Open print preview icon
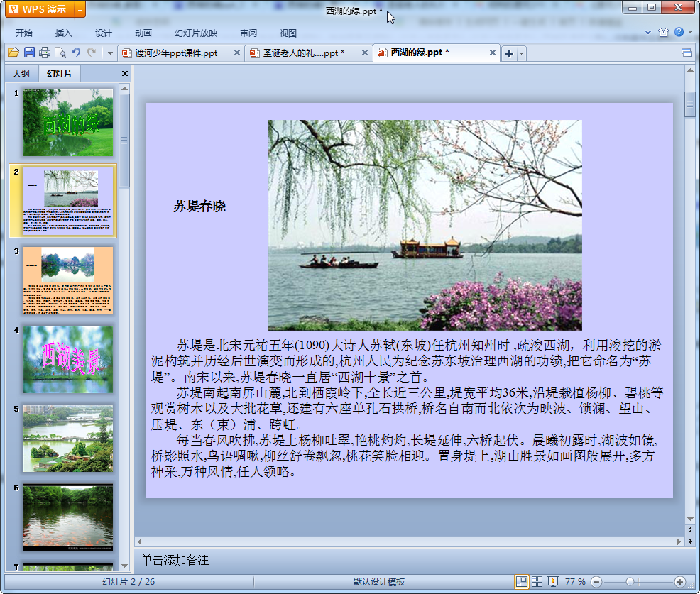 click(60, 53)
